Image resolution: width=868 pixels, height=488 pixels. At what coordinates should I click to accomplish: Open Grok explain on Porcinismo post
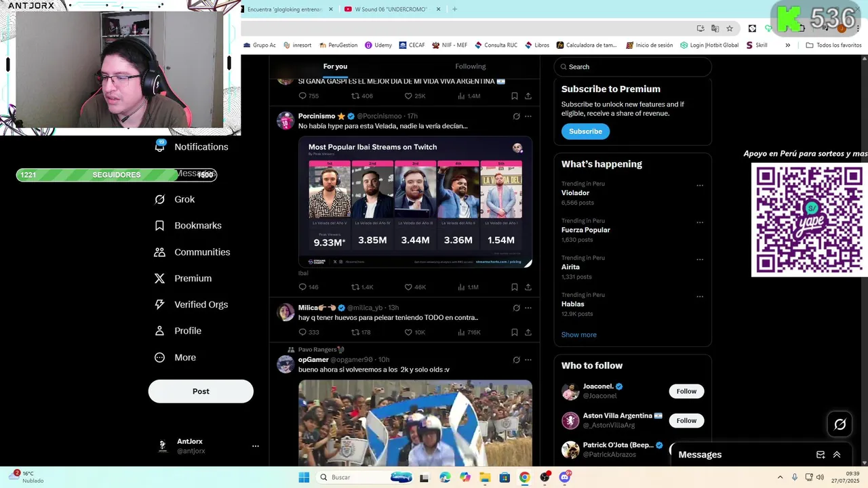click(516, 116)
